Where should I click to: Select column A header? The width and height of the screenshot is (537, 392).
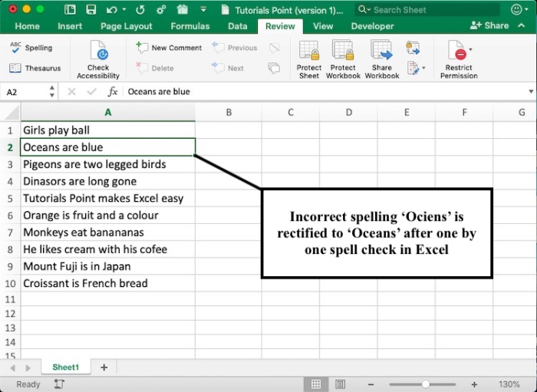click(108, 112)
